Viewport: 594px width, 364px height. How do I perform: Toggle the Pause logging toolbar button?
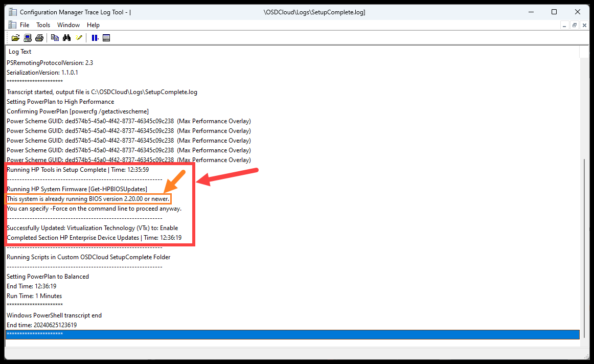pos(95,38)
